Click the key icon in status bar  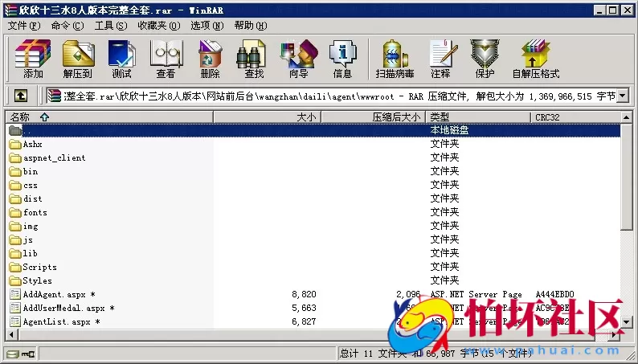pos(28,354)
